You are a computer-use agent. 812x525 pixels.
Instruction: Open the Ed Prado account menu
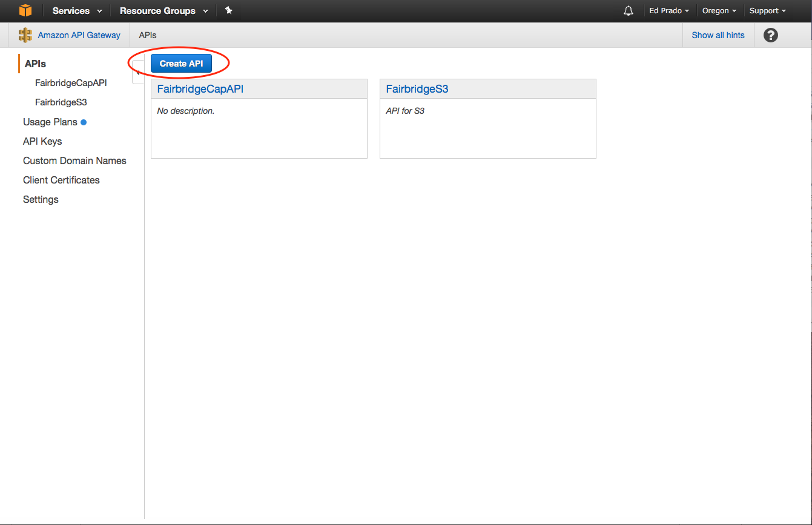coord(668,11)
